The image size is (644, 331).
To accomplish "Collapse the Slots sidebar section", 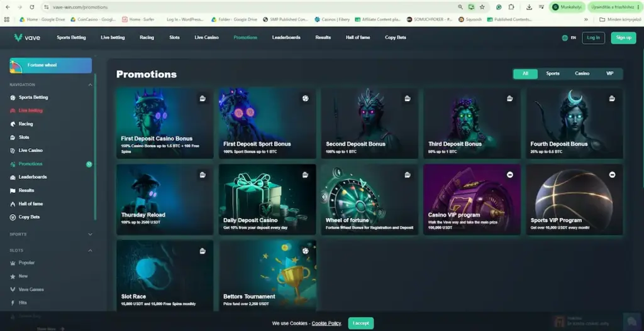I will tap(91, 251).
